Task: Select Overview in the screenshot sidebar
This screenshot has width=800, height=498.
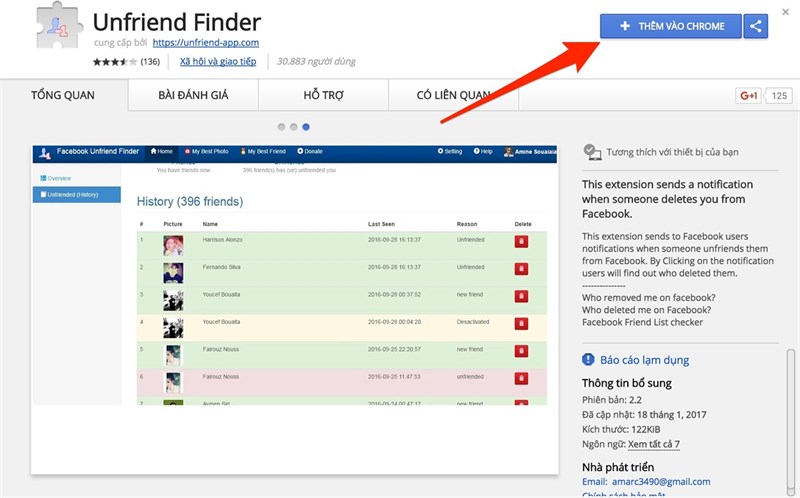Action: click(56, 178)
